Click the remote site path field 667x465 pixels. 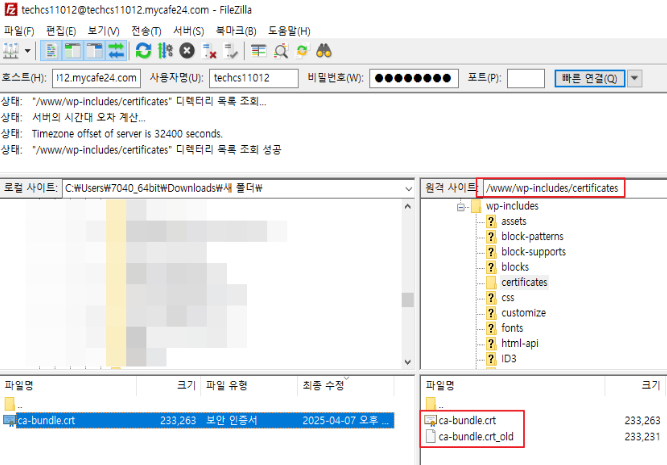(574, 188)
